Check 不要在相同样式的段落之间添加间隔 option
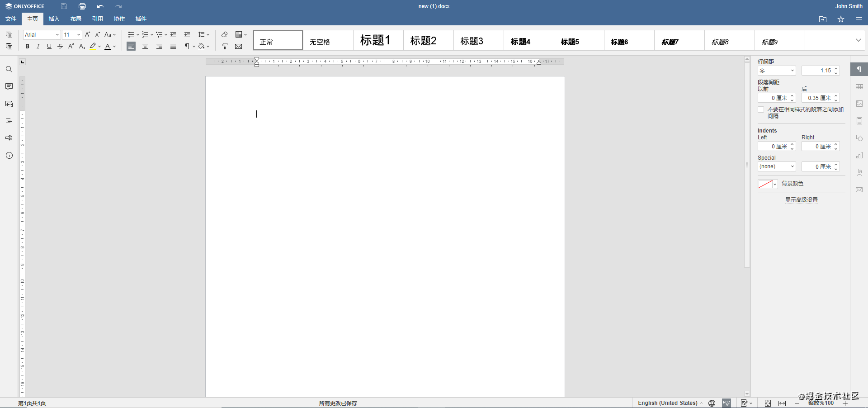Screen dimensions: 868x408 click(x=761, y=109)
